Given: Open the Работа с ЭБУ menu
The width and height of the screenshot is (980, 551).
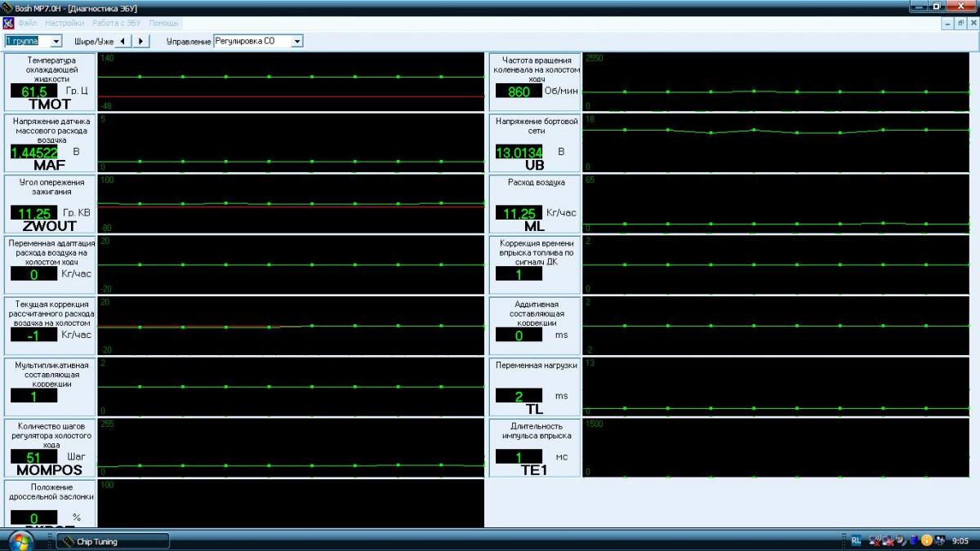Looking at the screenshot, I should (117, 23).
